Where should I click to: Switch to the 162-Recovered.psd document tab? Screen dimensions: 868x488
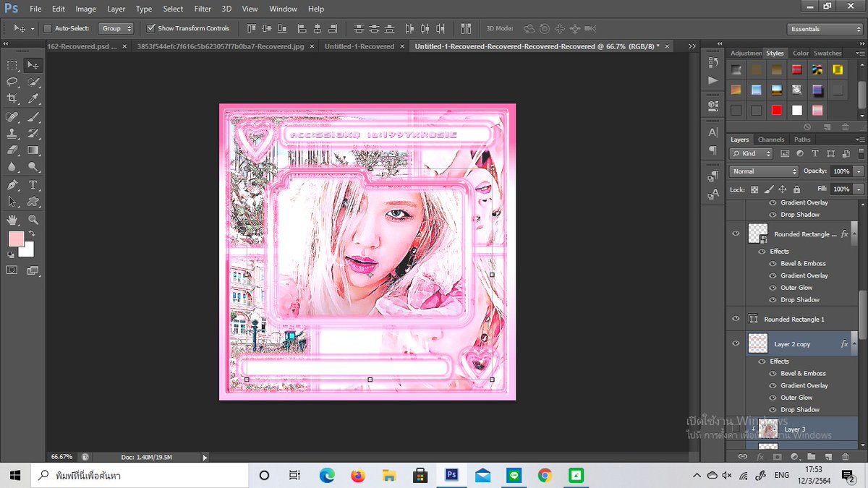[81, 46]
